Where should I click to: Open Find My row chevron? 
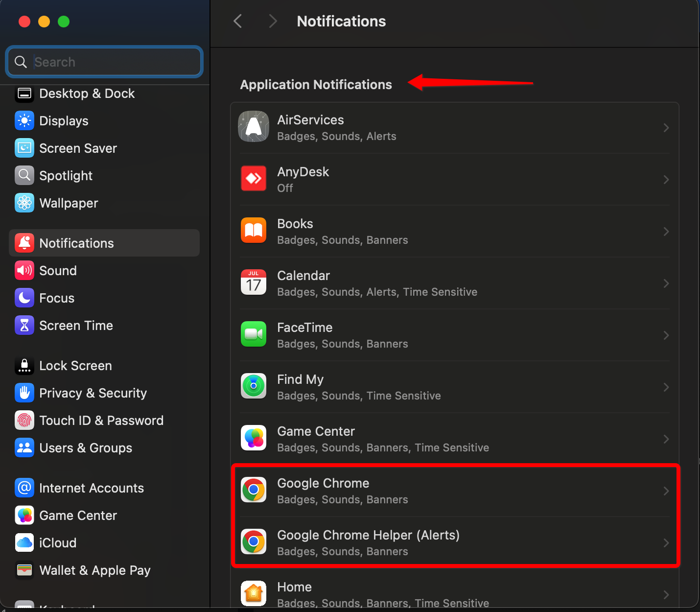point(666,387)
